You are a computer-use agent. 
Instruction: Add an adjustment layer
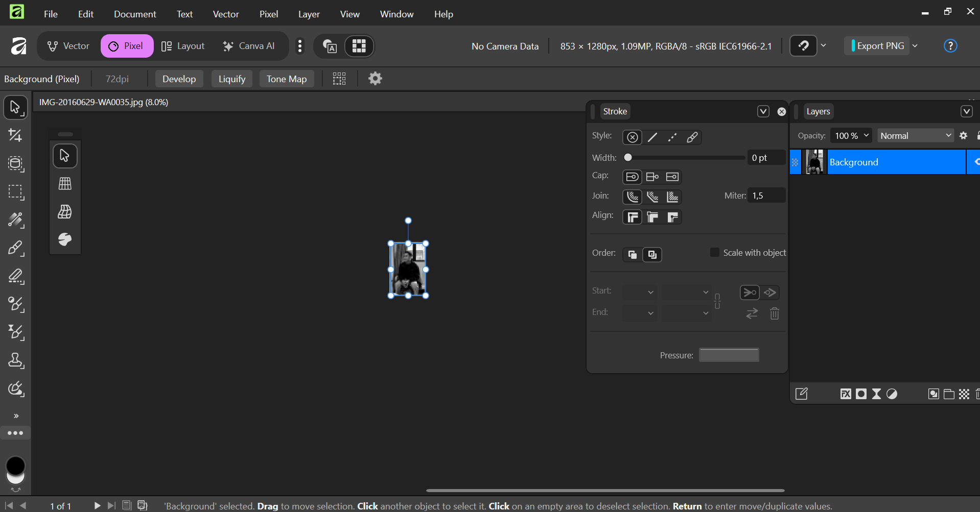[x=892, y=393]
